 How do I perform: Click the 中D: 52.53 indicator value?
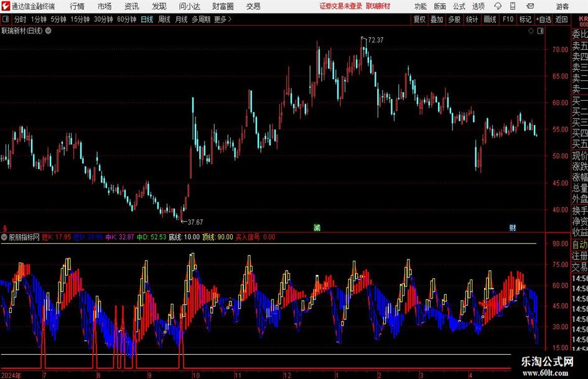tap(151, 237)
